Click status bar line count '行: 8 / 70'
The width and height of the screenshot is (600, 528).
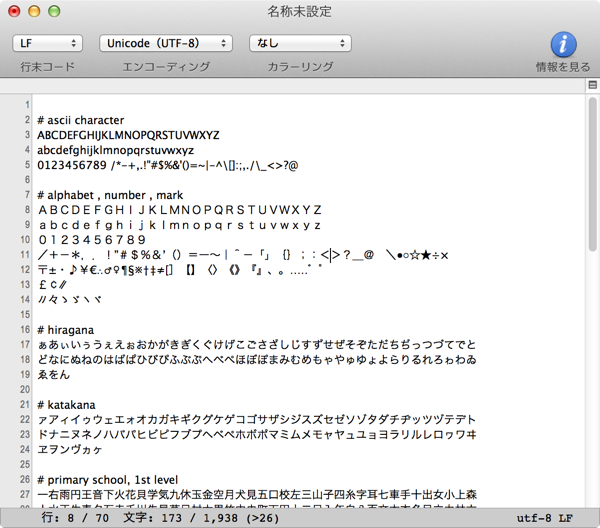coord(75,518)
